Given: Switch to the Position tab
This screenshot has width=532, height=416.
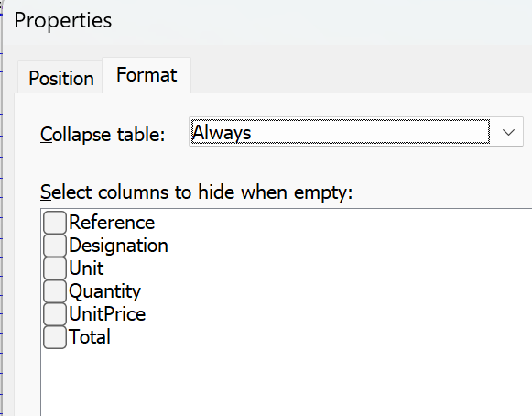Looking at the screenshot, I should pyautogui.click(x=60, y=78).
